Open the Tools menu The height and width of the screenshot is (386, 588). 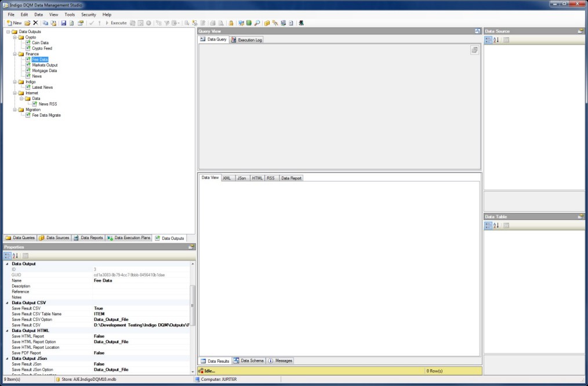coord(70,14)
